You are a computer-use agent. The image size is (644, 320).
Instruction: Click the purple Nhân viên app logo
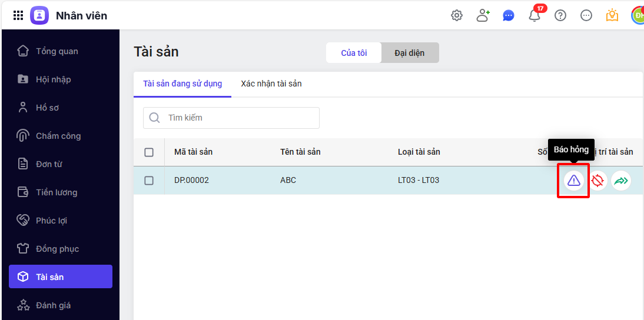pyautogui.click(x=39, y=16)
